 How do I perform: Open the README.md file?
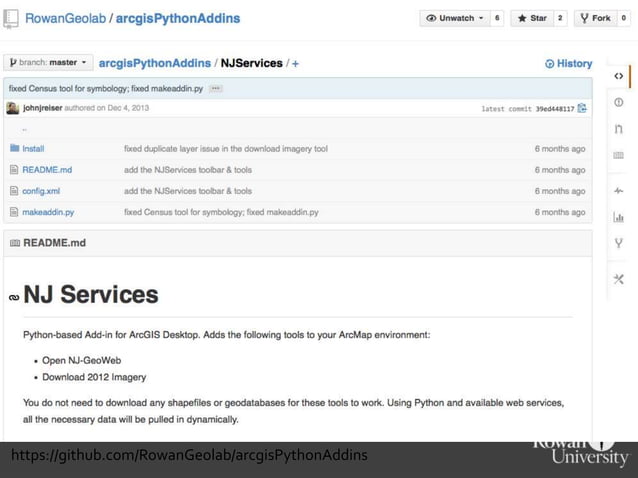coord(47,170)
